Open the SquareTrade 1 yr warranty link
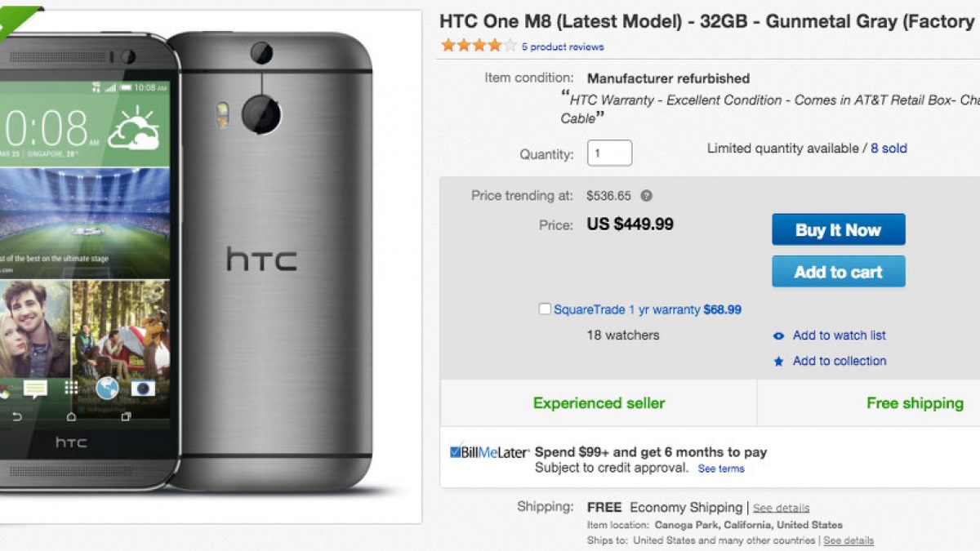This screenshot has height=551, width=980. click(647, 310)
